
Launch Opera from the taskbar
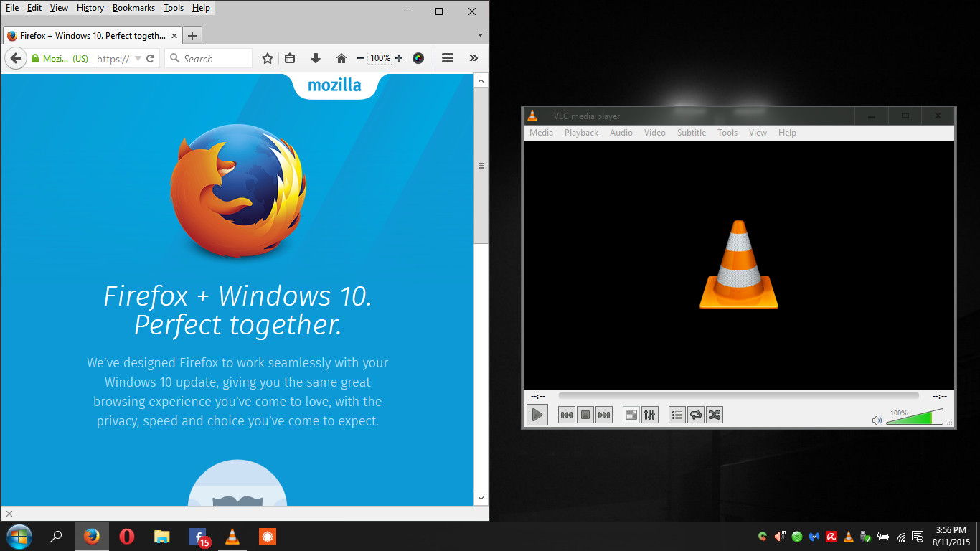tap(126, 537)
